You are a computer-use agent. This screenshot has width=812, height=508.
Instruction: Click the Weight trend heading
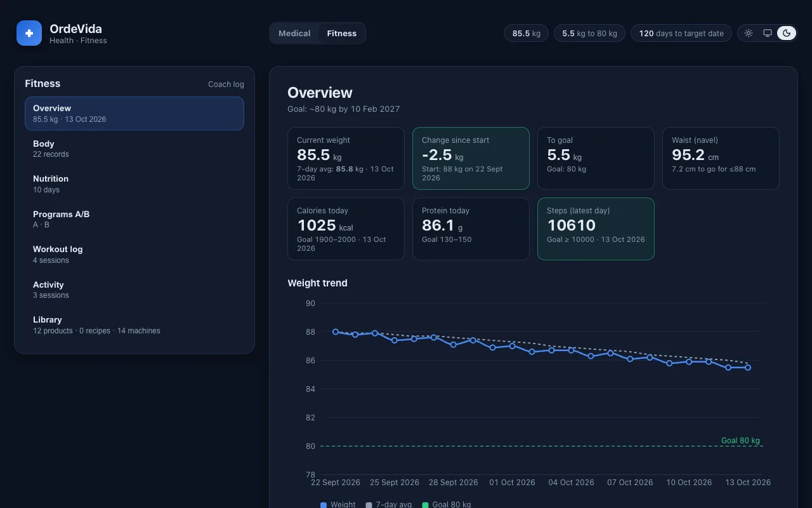(x=317, y=283)
